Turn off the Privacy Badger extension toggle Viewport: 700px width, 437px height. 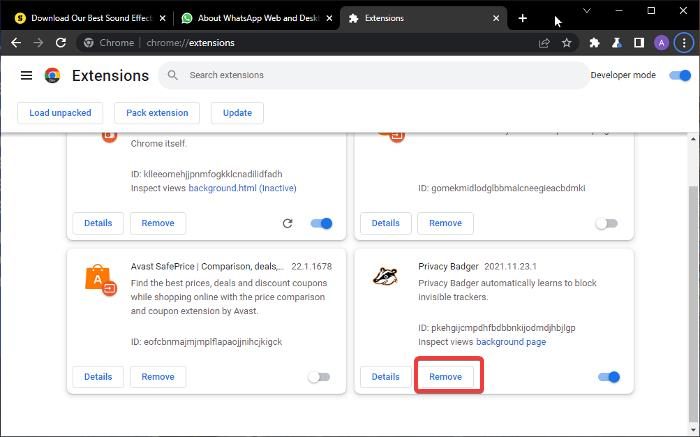[609, 377]
